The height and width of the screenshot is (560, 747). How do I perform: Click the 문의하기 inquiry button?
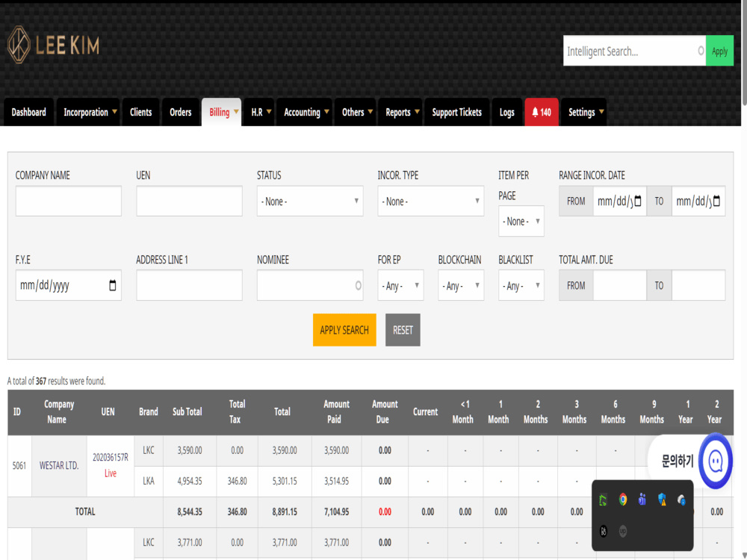coord(677,461)
